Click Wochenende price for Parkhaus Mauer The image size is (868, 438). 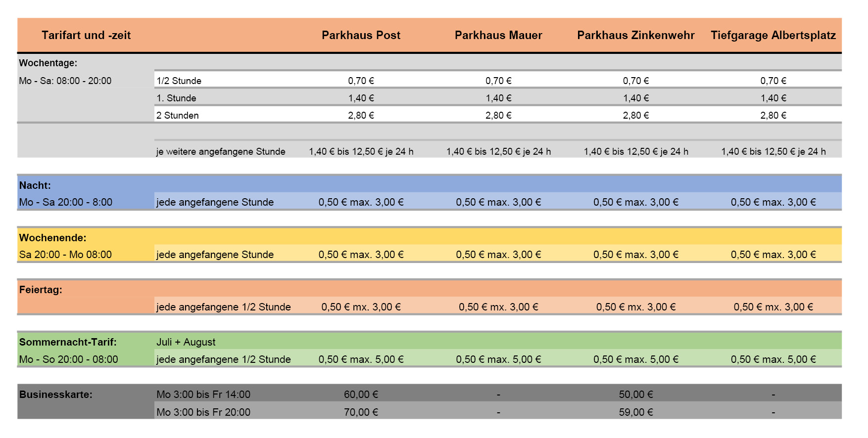(x=498, y=255)
